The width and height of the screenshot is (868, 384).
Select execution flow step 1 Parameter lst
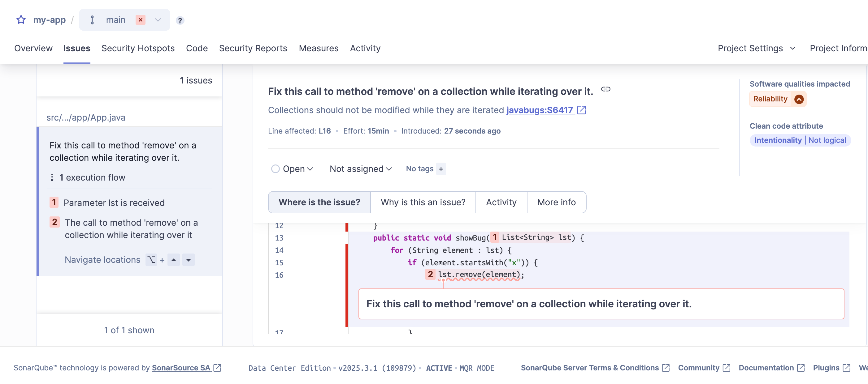(x=114, y=203)
